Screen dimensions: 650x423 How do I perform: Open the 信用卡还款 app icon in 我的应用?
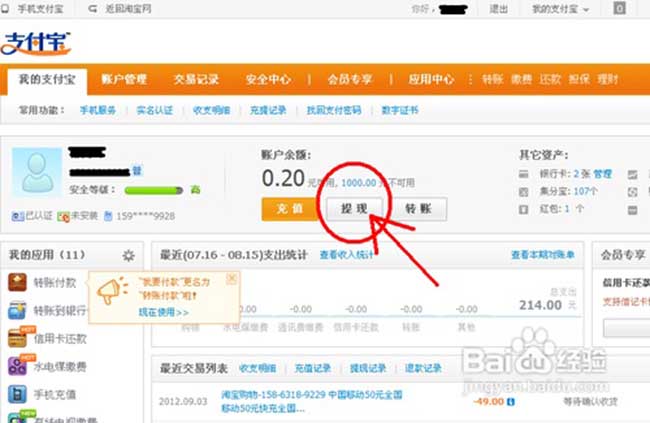tap(17, 338)
